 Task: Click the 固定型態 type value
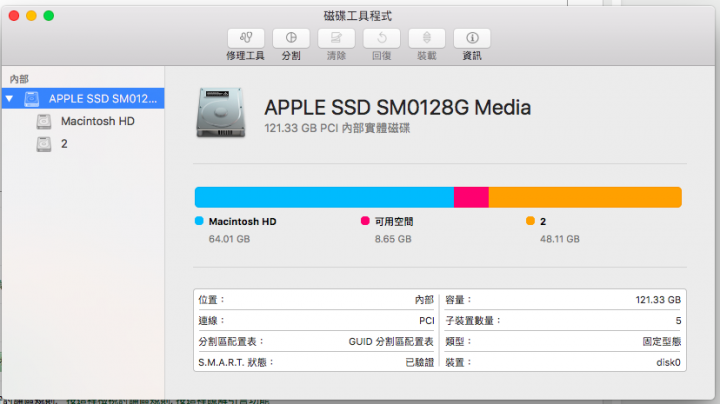pyautogui.click(x=662, y=342)
